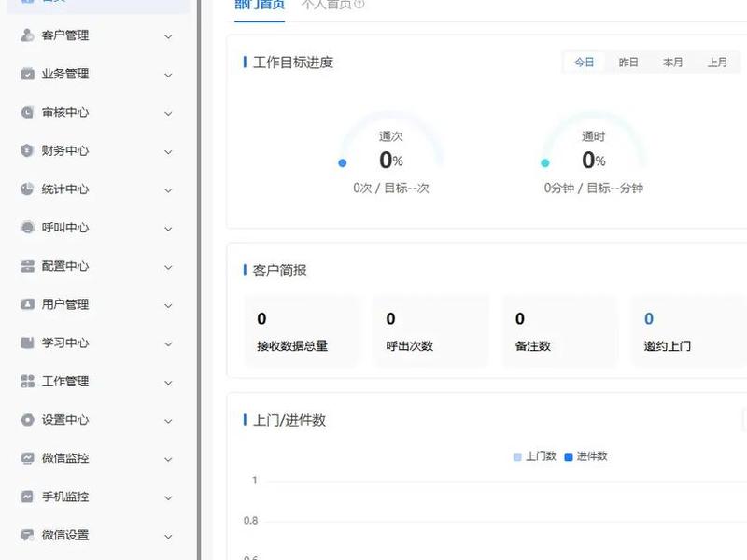Image resolution: width=747 pixels, height=560 pixels.
Task: Click the 工作目标进度 heading
Action: pos(293,63)
